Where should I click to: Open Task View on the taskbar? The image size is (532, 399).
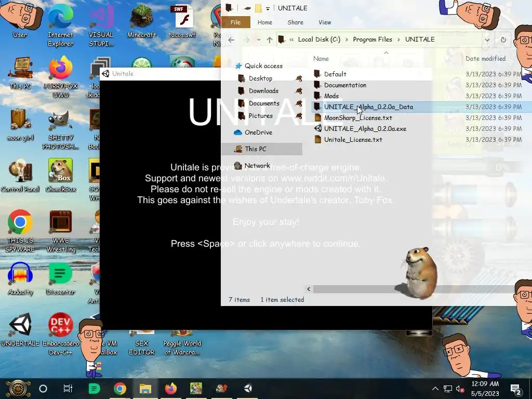tap(68, 389)
